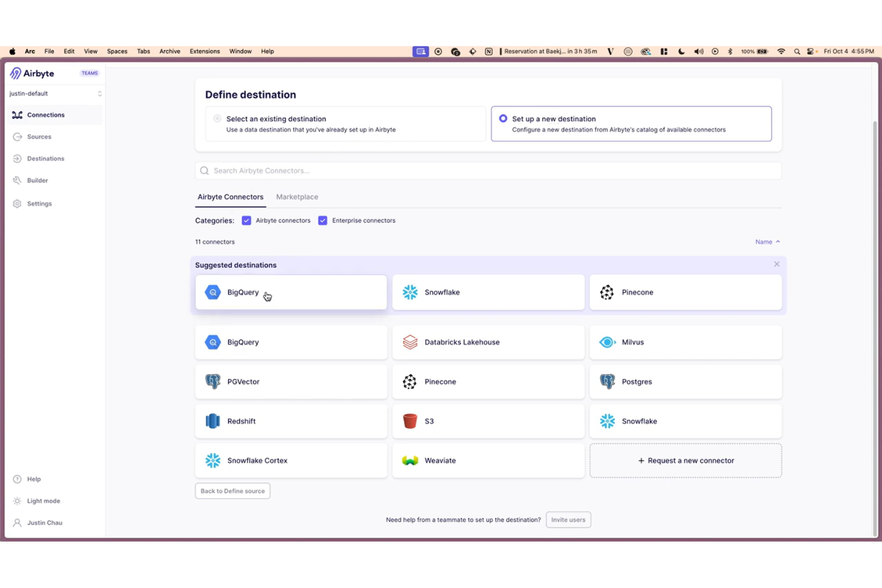Click the Wi-Fi icon in menu bar

click(x=781, y=51)
